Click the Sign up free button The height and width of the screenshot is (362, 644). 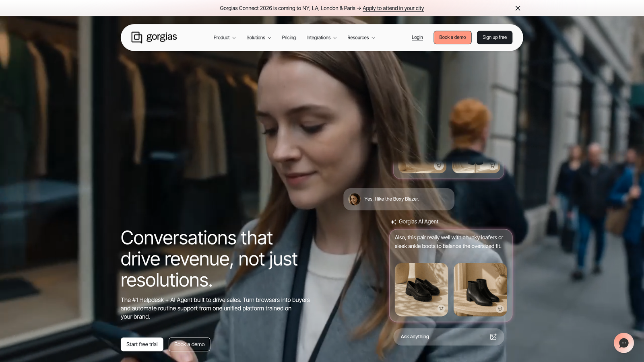click(x=494, y=37)
